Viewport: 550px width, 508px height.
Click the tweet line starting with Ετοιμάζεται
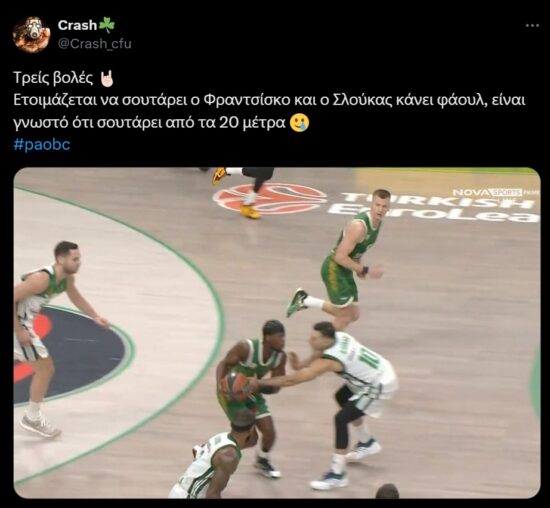[269, 100]
